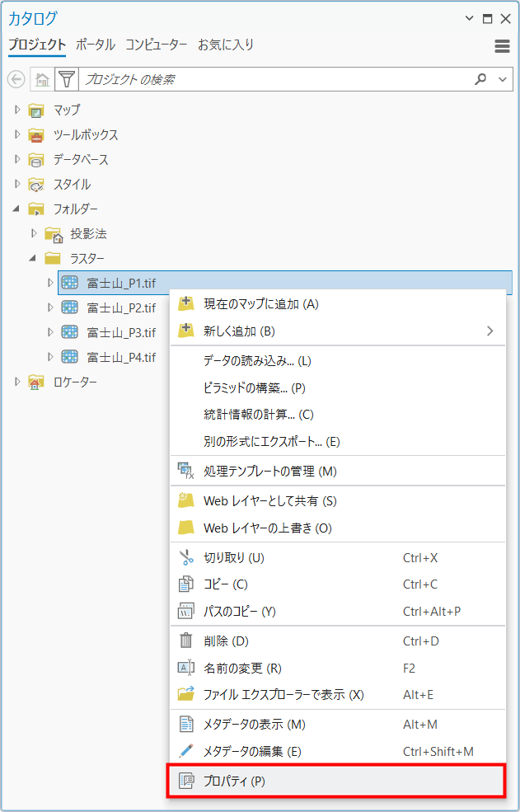
Task: Click the スタイル style icon
Action: click(x=35, y=185)
